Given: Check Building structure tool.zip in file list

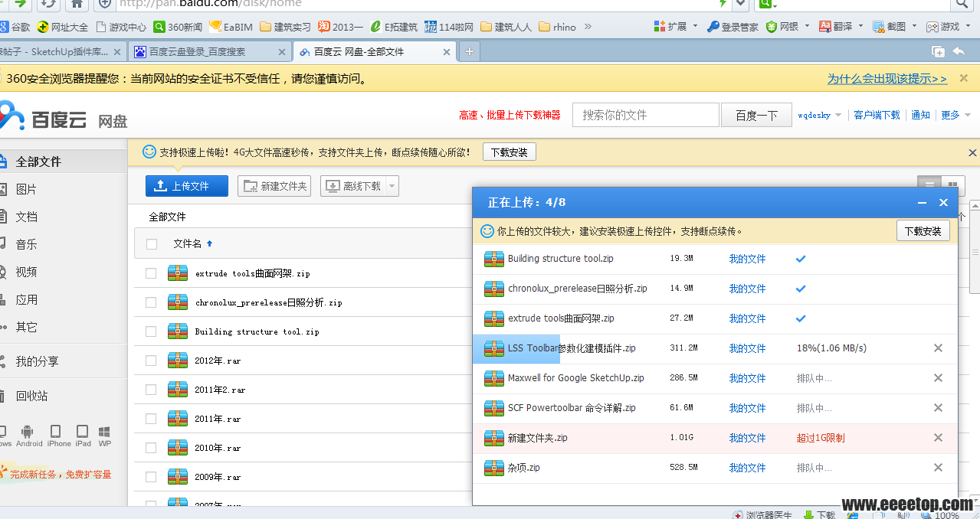Looking at the screenshot, I should (151, 331).
